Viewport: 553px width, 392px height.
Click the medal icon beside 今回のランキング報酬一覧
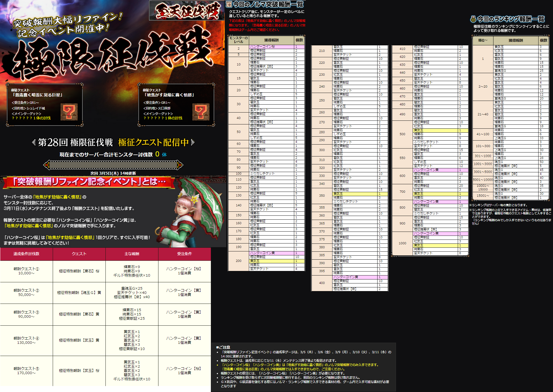pyautogui.click(x=473, y=19)
